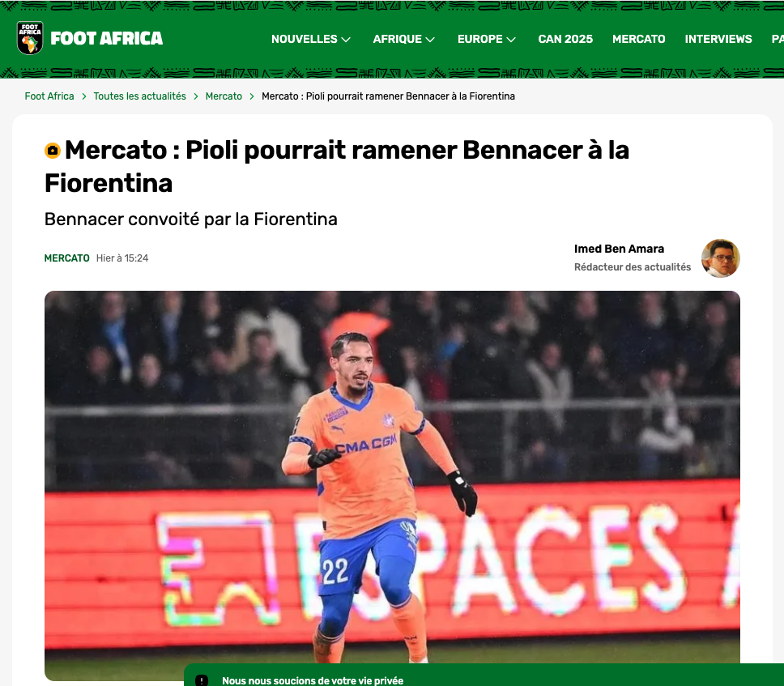Click the article headline about Pioli
Image resolution: width=784 pixels, height=686 pixels.
click(336, 167)
